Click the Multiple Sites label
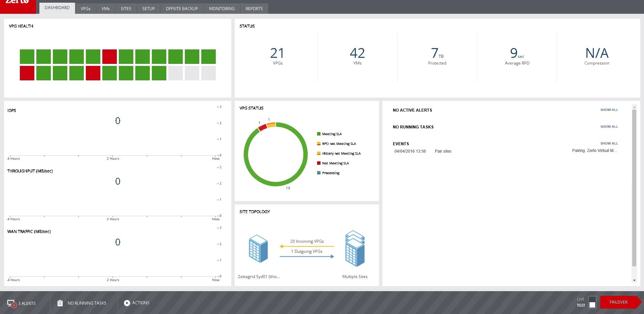 (355, 277)
